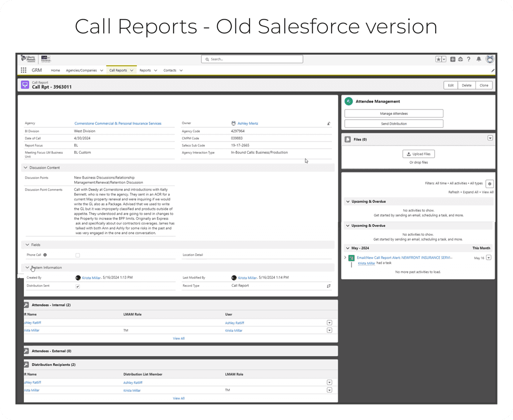Toggle the Distribution Sent checkbox
513x420 pixels.
(x=78, y=286)
